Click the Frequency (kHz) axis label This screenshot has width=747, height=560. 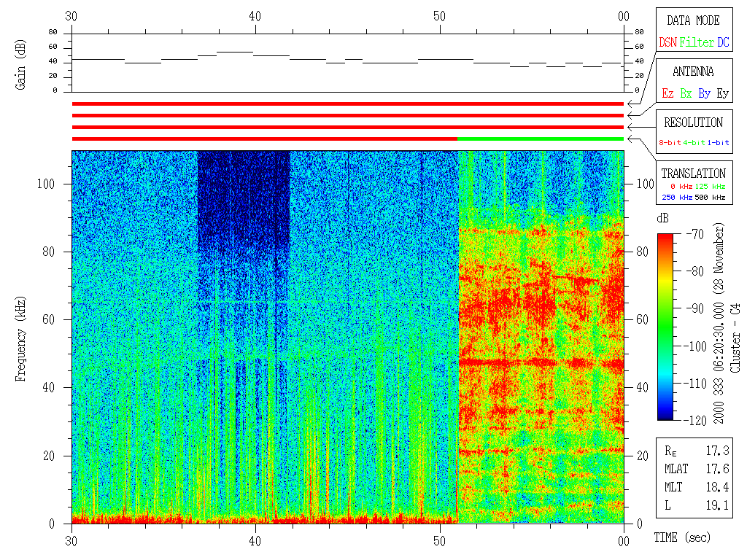tap(20, 335)
